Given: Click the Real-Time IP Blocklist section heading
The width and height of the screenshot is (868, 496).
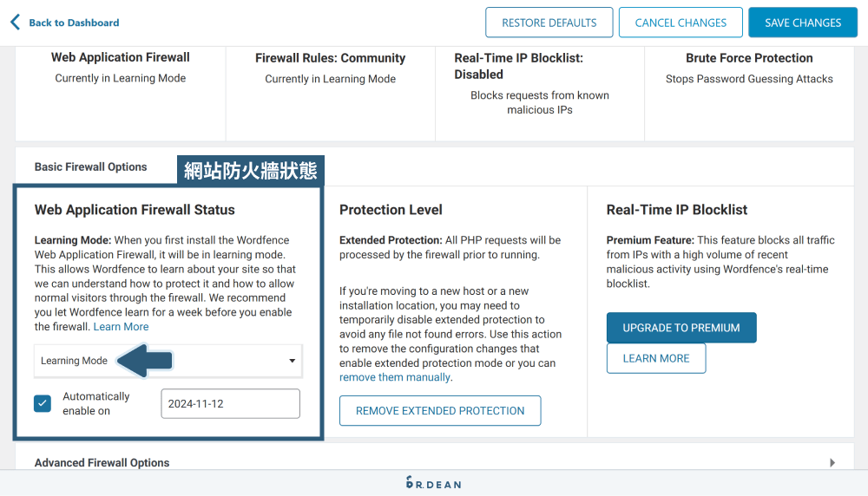Looking at the screenshot, I should tap(676, 210).
